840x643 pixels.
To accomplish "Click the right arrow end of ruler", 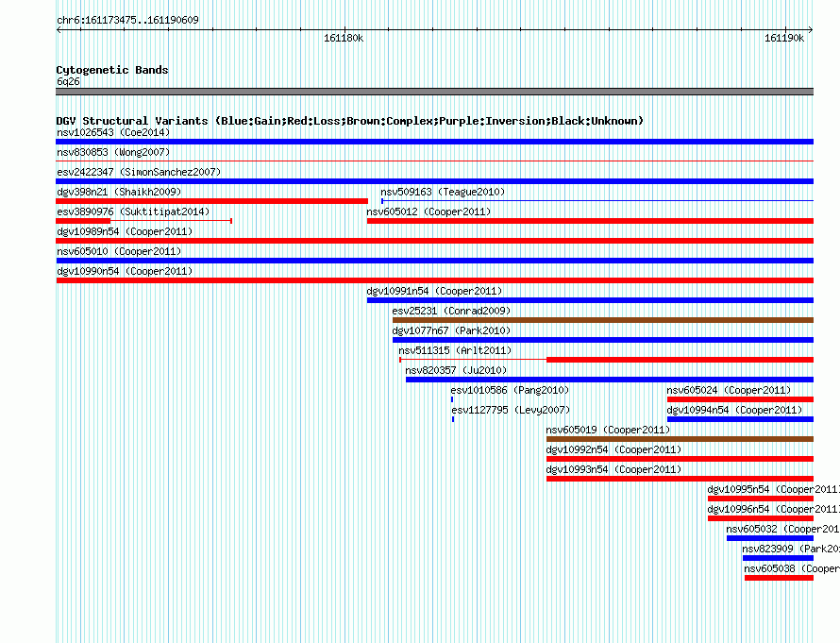I will (811, 29).
